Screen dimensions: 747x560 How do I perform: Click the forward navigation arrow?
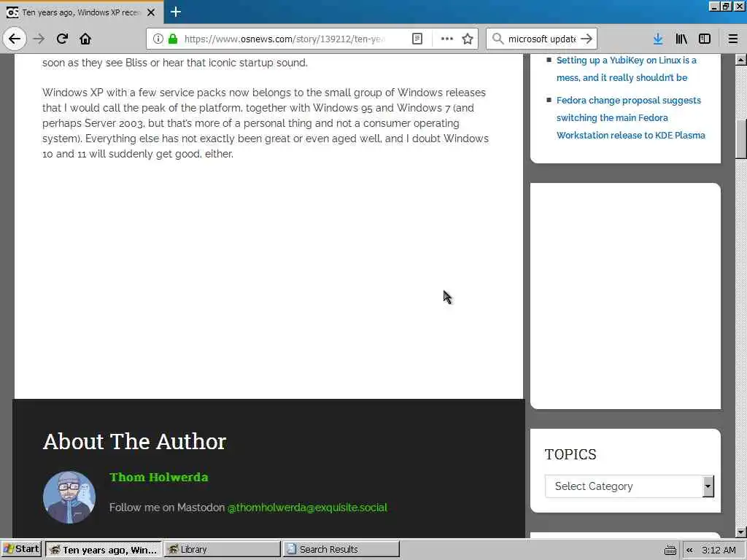[x=39, y=39]
